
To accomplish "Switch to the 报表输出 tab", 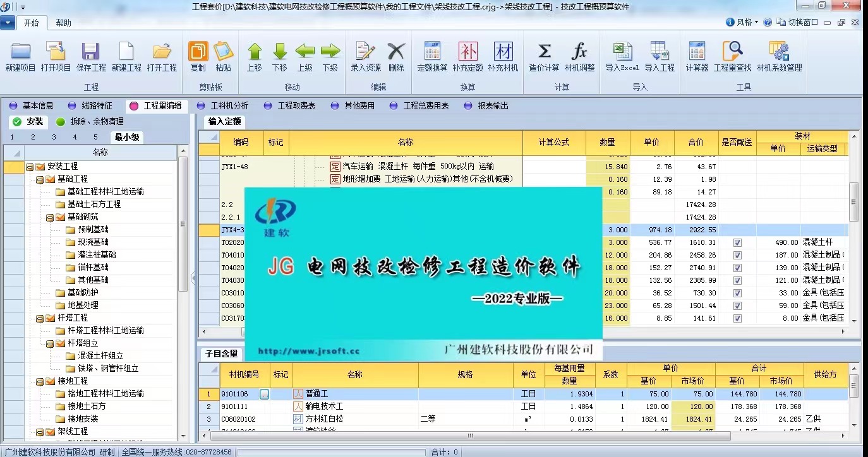I will click(x=486, y=106).
